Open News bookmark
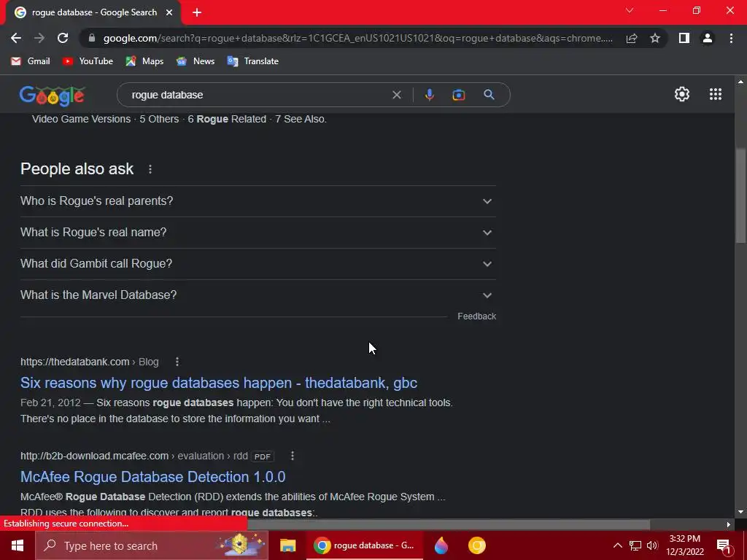Viewport: 747px width, 560px height. 196,61
